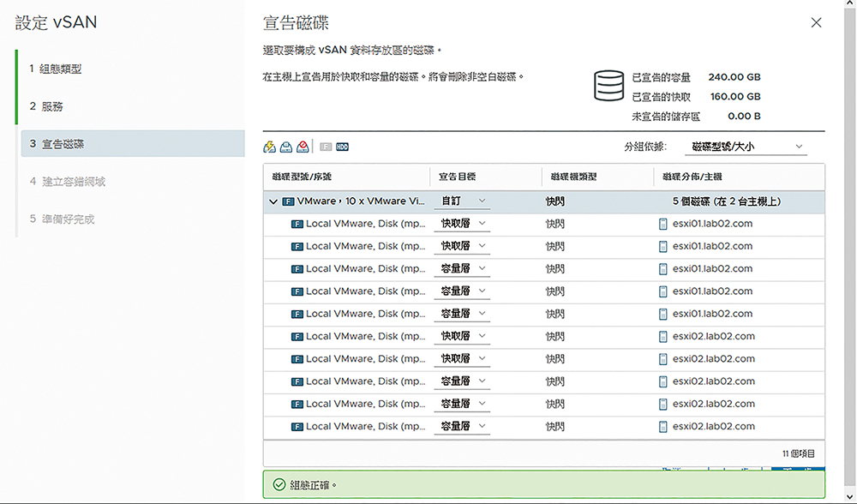Collapse the VMware 10 x disk group

[273, 201]
